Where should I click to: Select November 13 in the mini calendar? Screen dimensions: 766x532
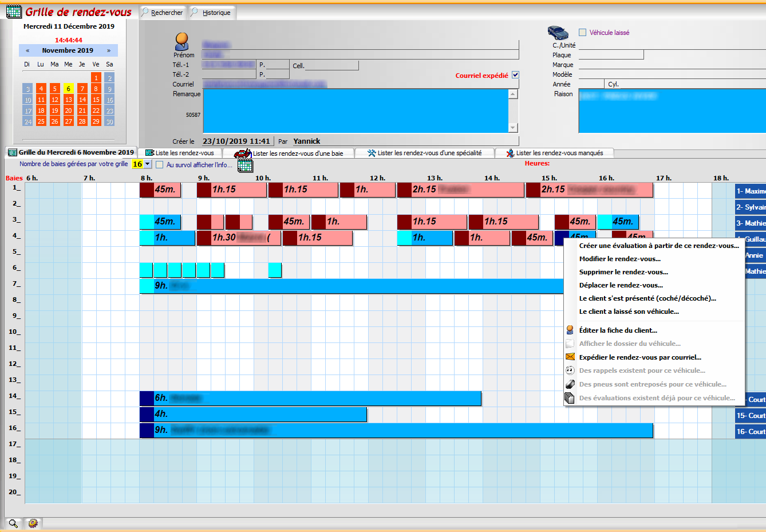(x=69, y=100)
